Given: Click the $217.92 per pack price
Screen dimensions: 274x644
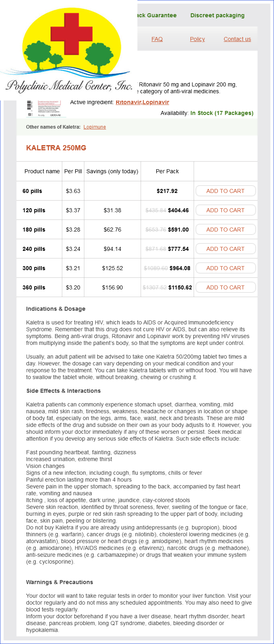Looking at the screenshot, I should [x=167, y=191].
